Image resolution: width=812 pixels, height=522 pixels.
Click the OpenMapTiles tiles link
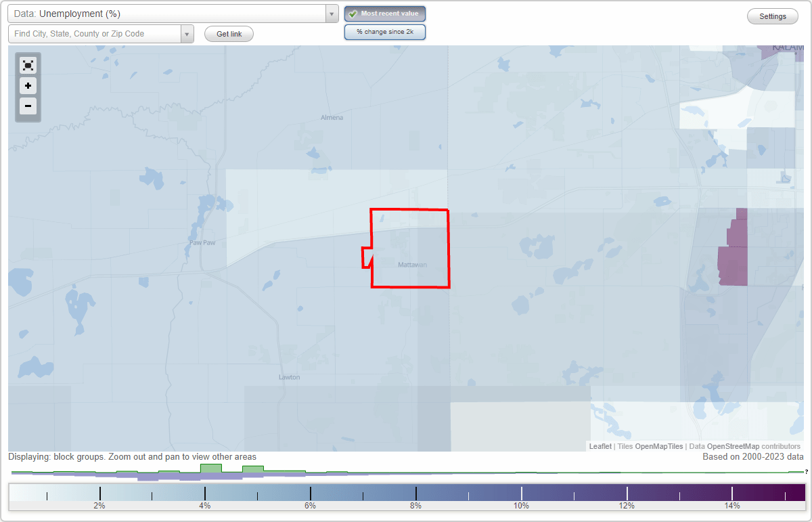pos(660,446)
